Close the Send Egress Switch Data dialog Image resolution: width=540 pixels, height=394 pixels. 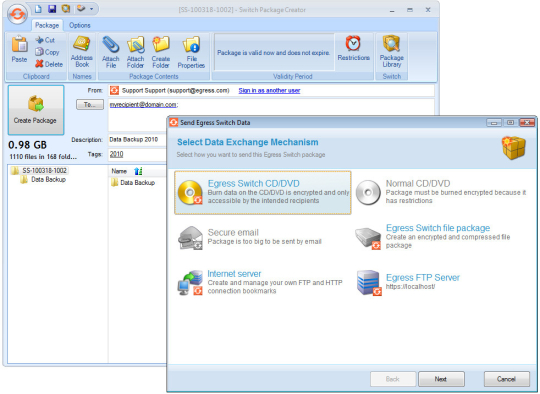527,123
